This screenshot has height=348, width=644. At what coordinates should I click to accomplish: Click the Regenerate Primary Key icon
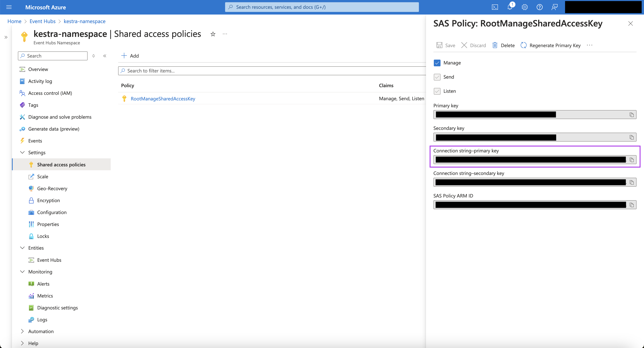click(523, 45)
